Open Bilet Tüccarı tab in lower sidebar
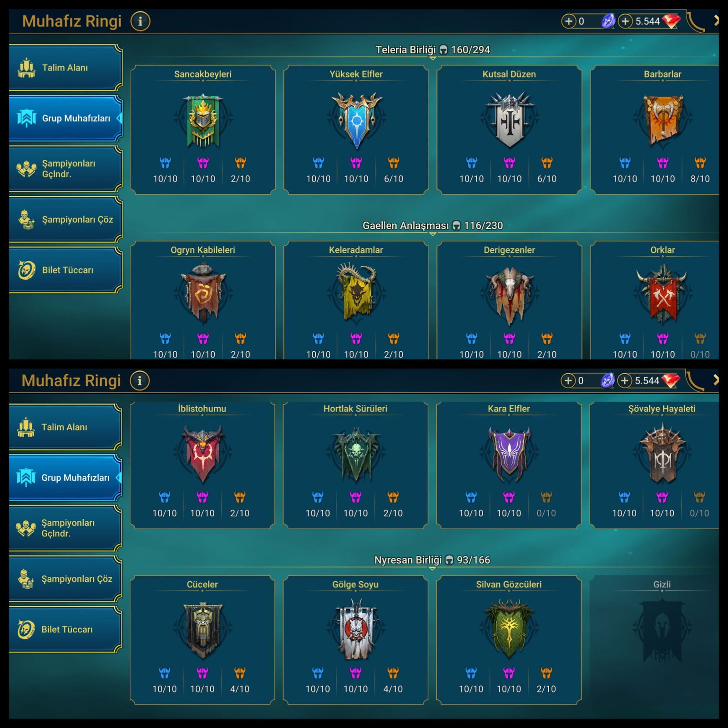 [x=65, y=629]
